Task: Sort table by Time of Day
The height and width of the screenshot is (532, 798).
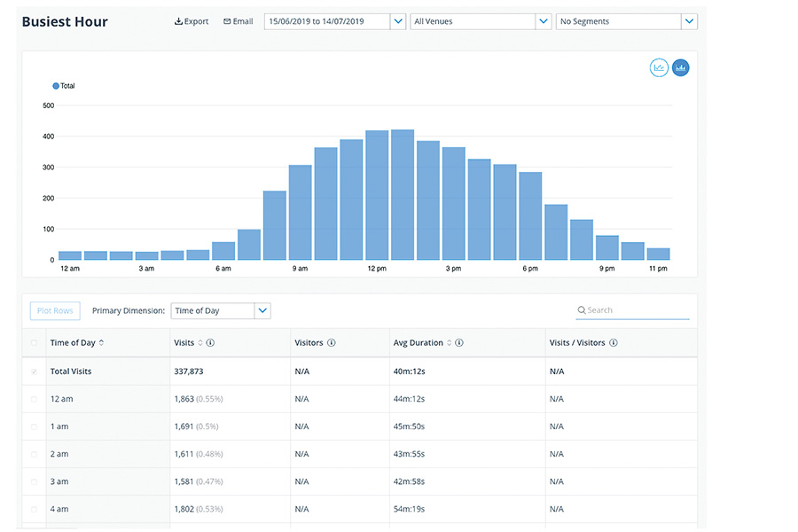Action: pos(101,343)
